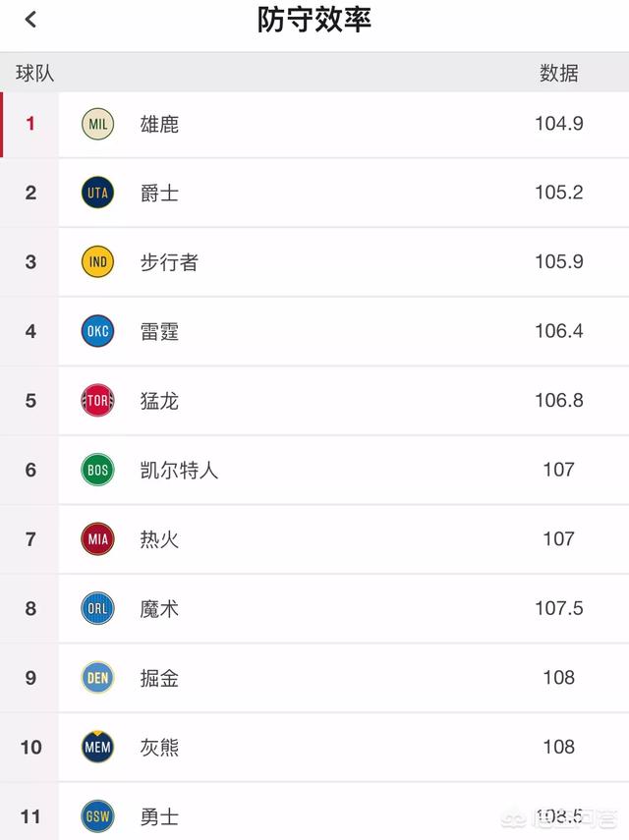This screenshot has width=629, height=840.
Task: Open the MEM Grizzlies team logo
Action: point(97,747)
